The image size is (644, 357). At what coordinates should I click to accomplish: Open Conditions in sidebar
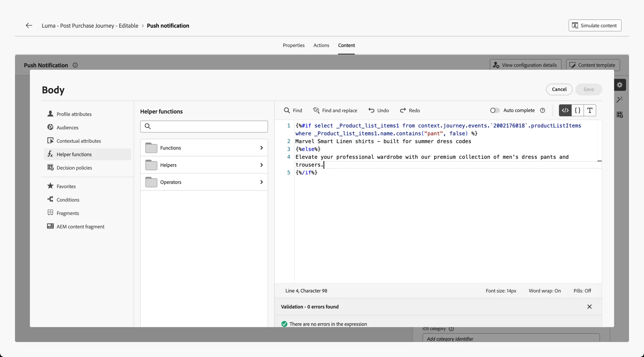tap(88, 200)
